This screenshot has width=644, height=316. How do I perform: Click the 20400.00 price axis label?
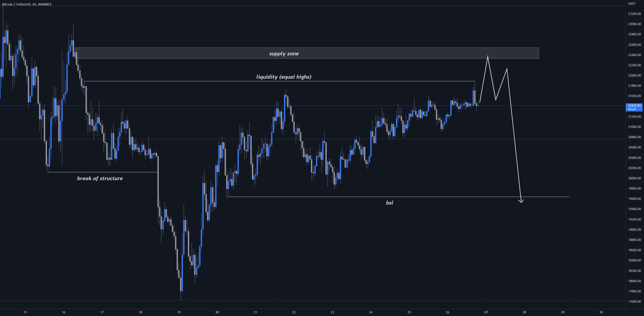click(635, 158)
